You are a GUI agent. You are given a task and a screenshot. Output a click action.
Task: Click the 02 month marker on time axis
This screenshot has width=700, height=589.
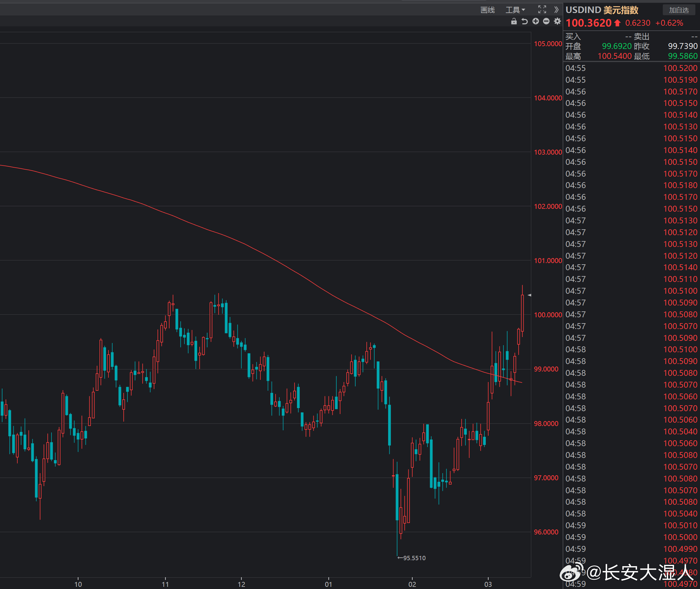coord(412,584)
